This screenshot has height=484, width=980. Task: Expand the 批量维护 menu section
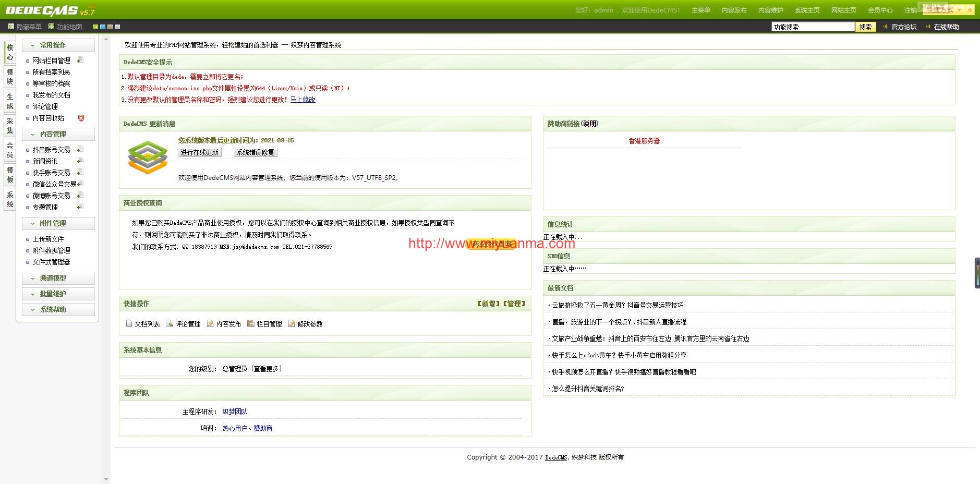tap(58, 294)
